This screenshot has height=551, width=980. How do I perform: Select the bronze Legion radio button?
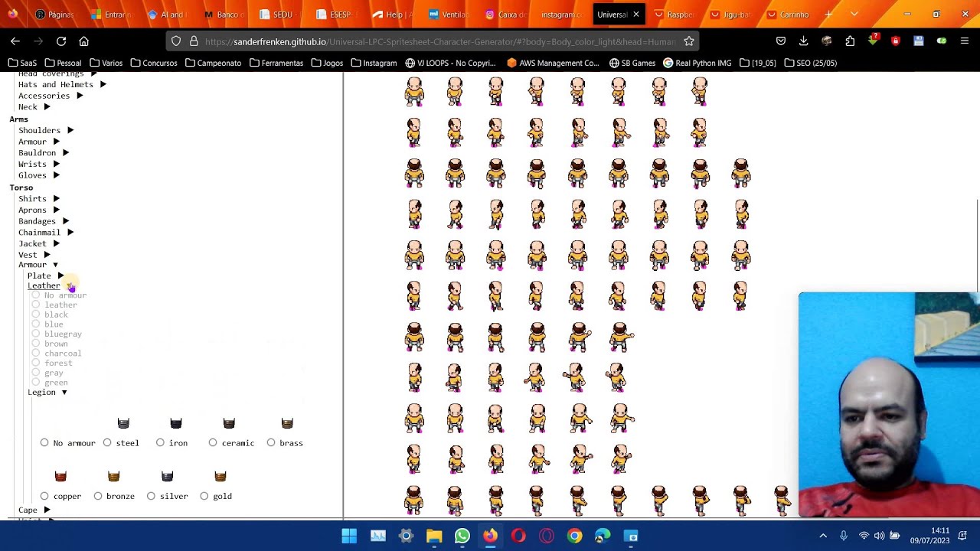98,496
